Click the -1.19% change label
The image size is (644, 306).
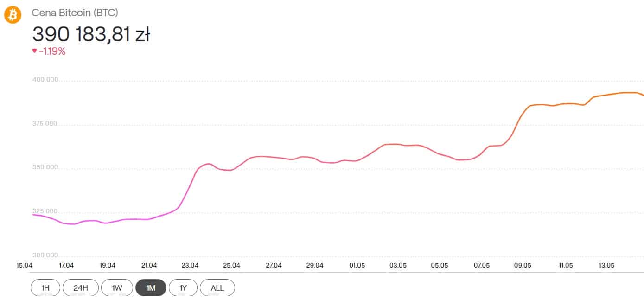click(52, 51)
